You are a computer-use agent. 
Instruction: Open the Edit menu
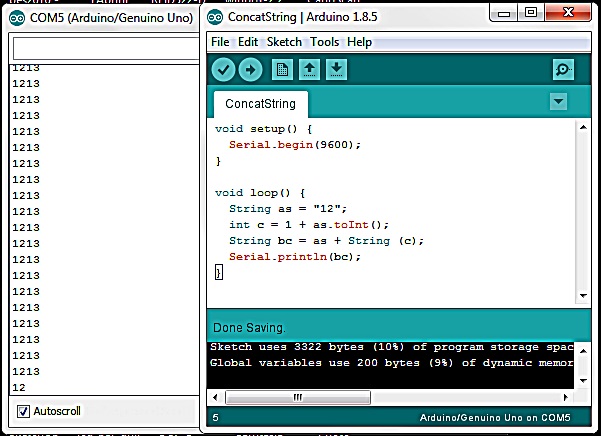pos(248,42)
